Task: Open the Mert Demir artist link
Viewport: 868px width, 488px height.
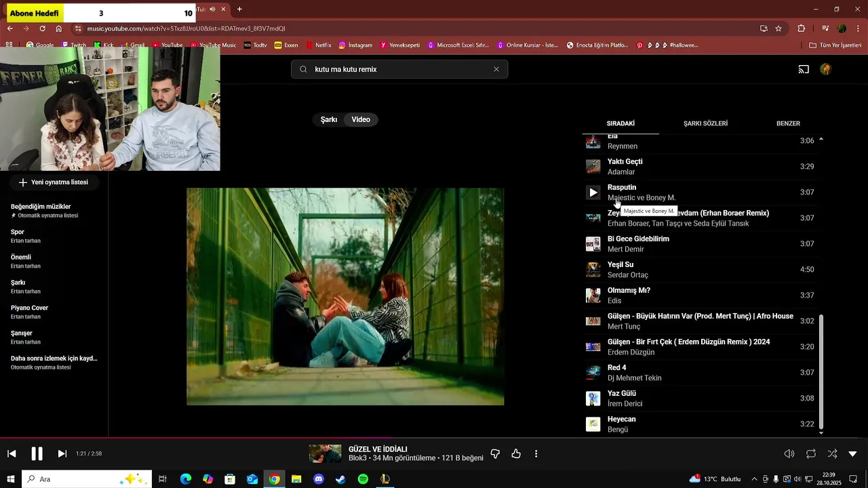Action: point(625,249)
